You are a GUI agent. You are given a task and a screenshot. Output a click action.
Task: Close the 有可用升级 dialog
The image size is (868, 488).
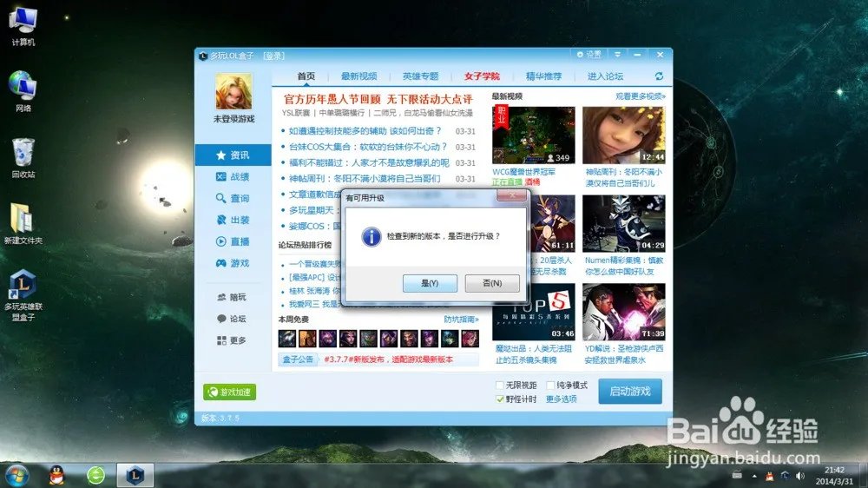[x=511, y=195]
